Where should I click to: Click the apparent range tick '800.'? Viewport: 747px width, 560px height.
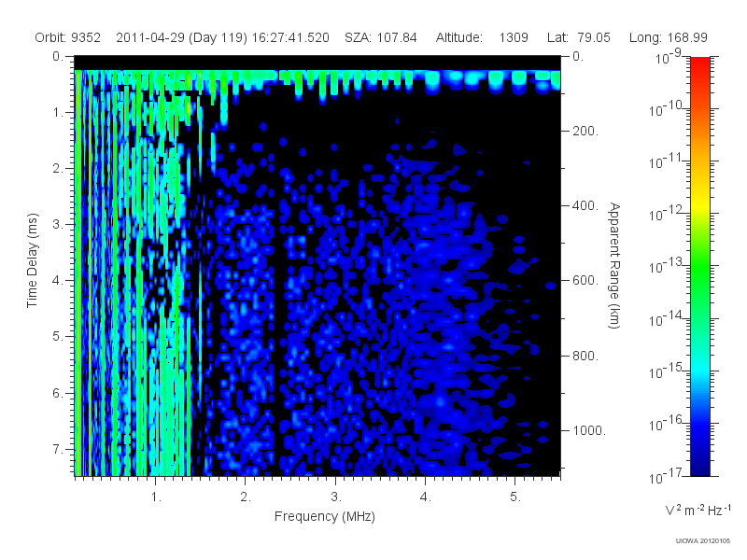coord(585,356)
